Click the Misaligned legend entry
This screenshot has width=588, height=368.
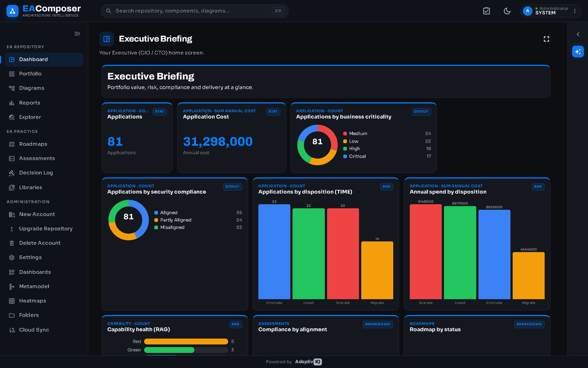[x=198, y=227]
